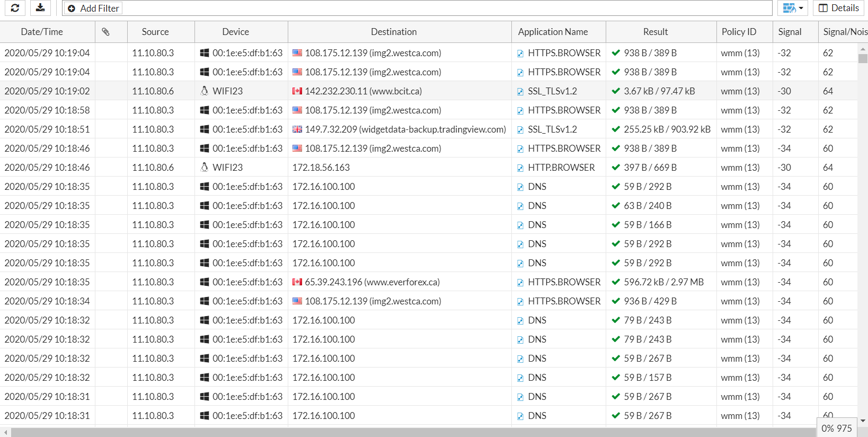Click the application icon beside HTTP.BROWSER
Viewport: 868px width, 437px height.
[520, 168]
